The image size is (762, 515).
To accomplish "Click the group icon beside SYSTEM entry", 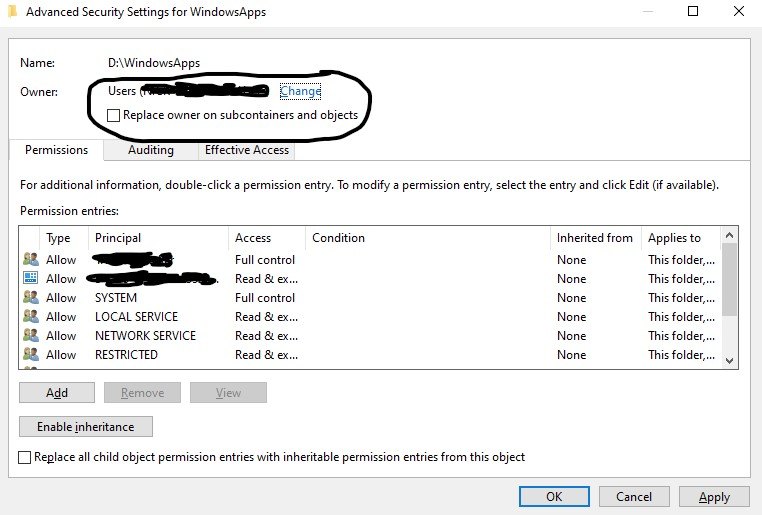I will (31, 297).
